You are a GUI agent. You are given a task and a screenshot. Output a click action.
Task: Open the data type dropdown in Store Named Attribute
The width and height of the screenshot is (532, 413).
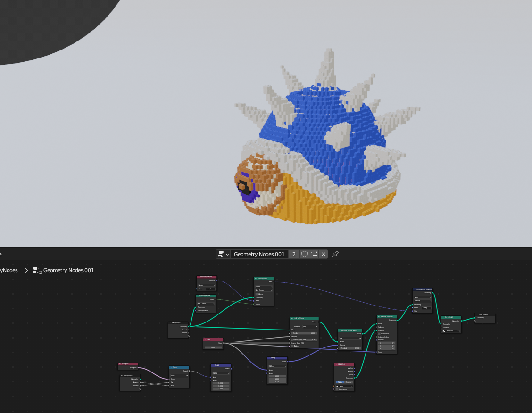coord(423,297)
